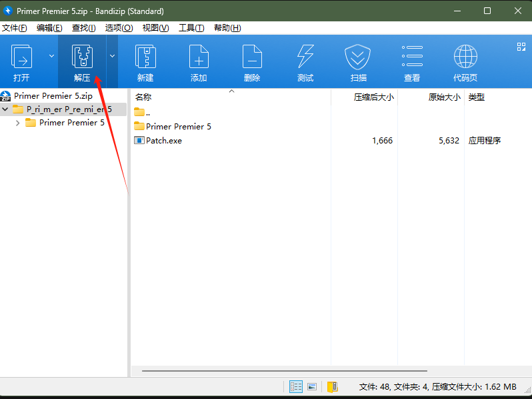Click the Add (添加) files icon
532x399 pixels.
199,56
